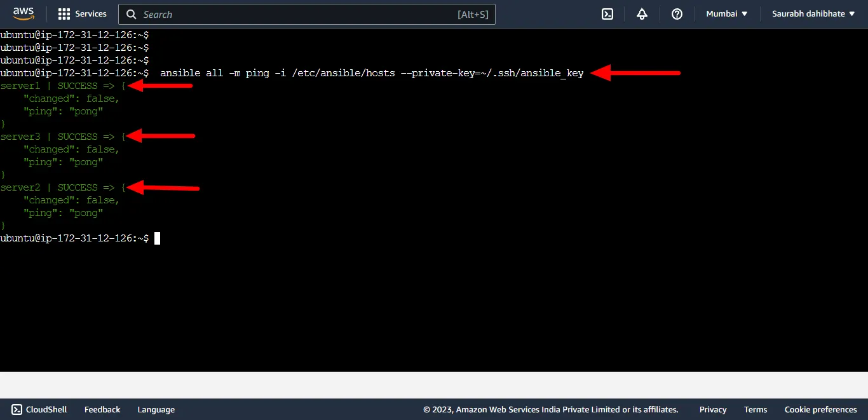Open the Language footer option

(156, 410)
